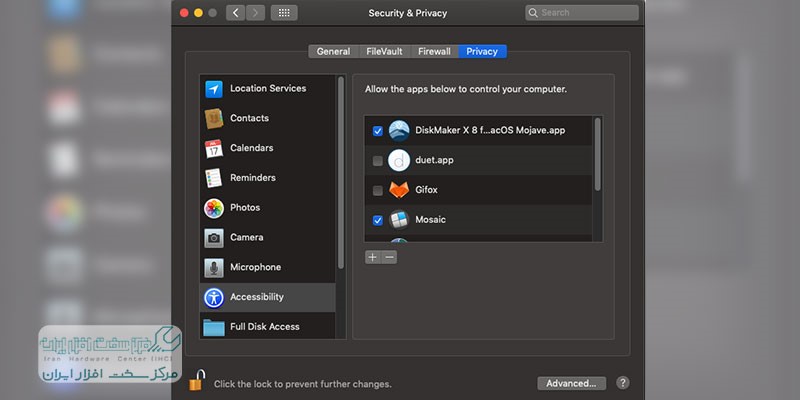The image size is (800, 400).
Task: Select the Photos label
Action: [245, 208]
